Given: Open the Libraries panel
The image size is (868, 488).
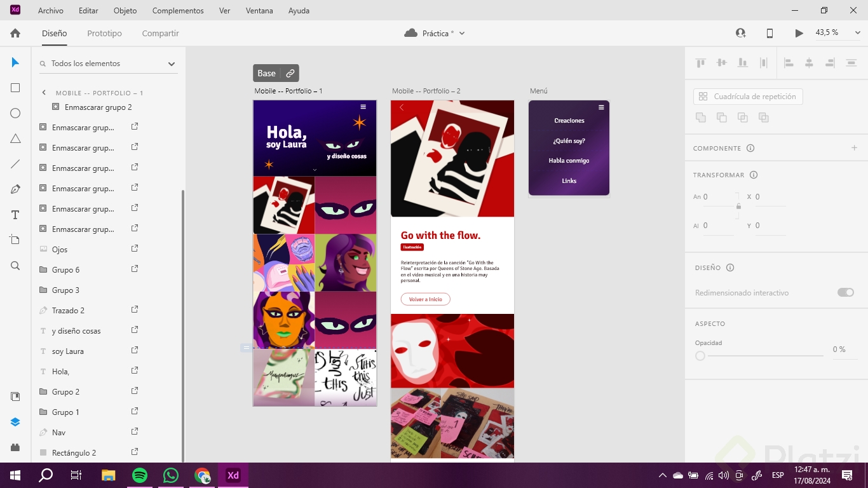Looking at the screenshot, I should coord(15,396).
